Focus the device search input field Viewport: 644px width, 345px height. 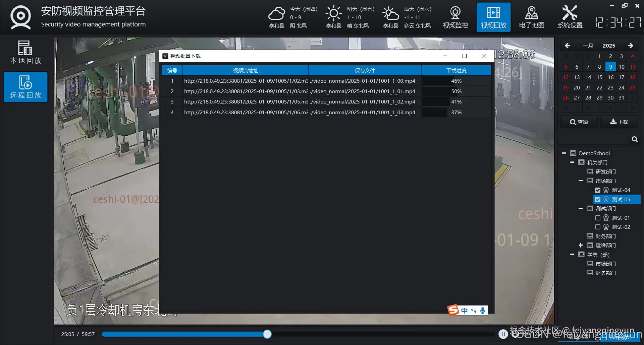point(592,139)
